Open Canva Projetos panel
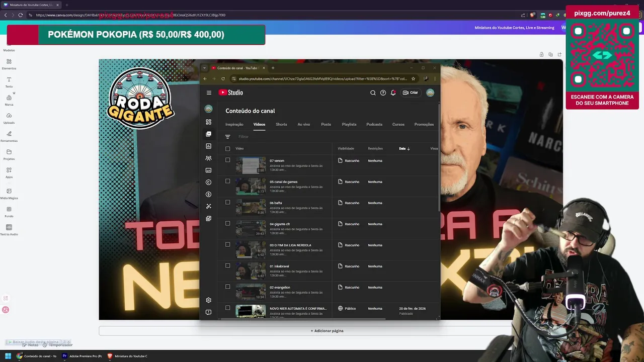644x362 pixels. point(9,154)
